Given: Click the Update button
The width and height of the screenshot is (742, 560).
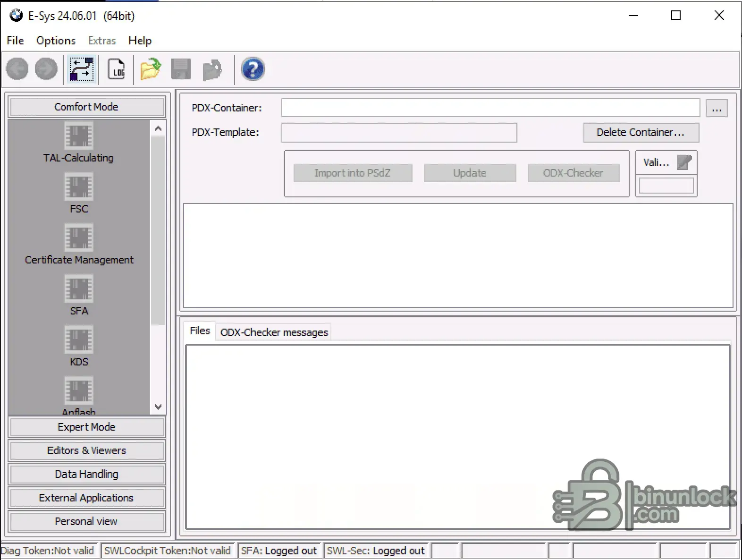Looking at the screenshot, I should click(x=470, y=173).
